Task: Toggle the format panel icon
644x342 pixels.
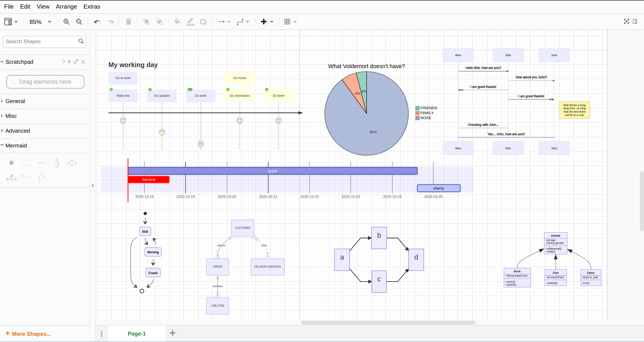Action: click(x=635, y=22)
